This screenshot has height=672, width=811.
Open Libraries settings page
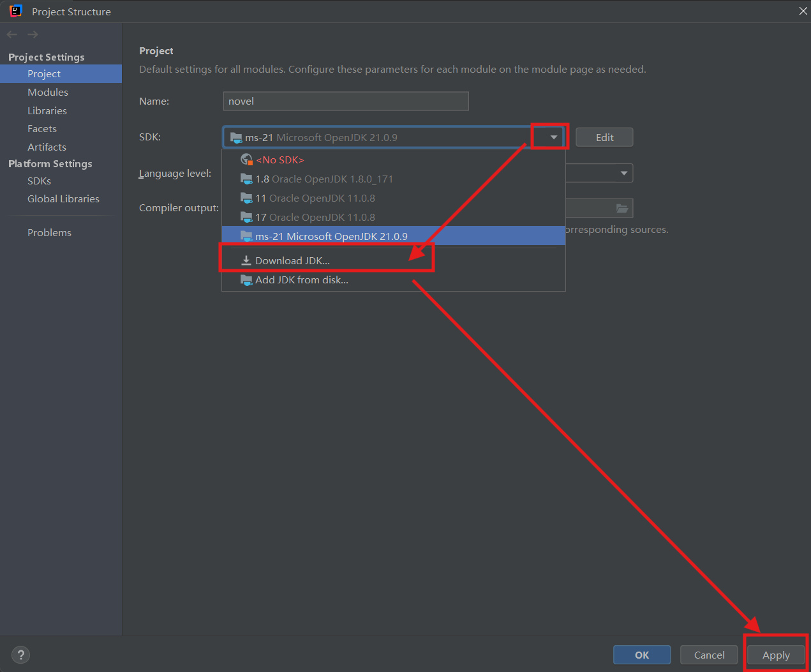[x=61, y=110]
